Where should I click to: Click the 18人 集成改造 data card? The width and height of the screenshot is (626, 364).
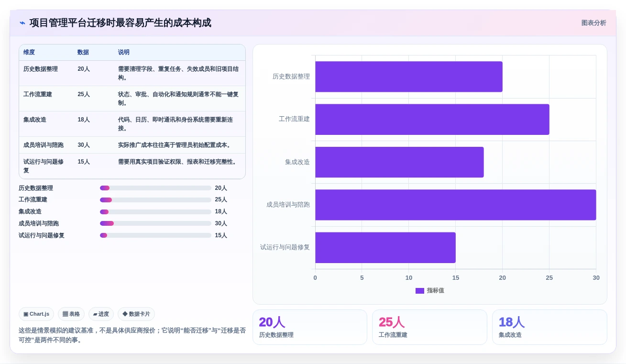click(x=549, y=327)
